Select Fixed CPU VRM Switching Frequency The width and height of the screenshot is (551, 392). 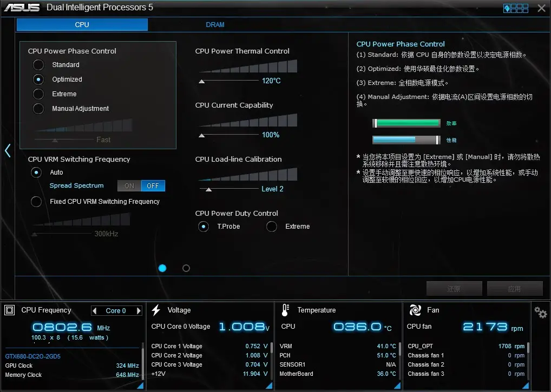36,202
